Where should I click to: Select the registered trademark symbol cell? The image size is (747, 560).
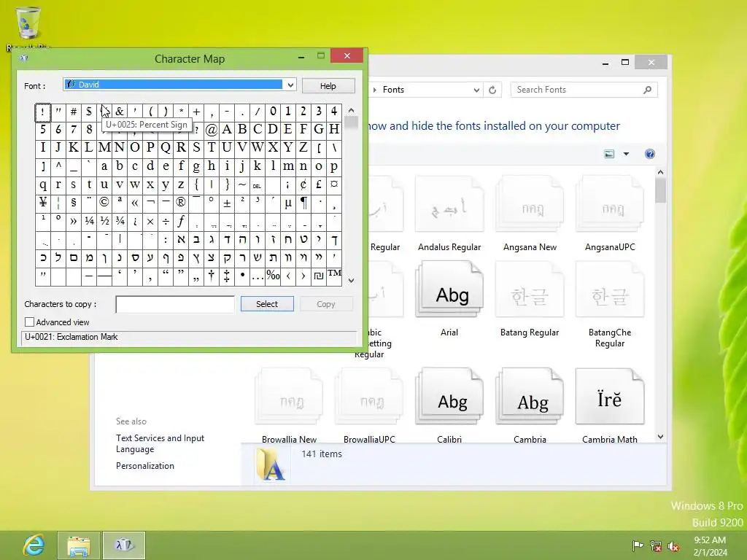(x=181, y=203)
